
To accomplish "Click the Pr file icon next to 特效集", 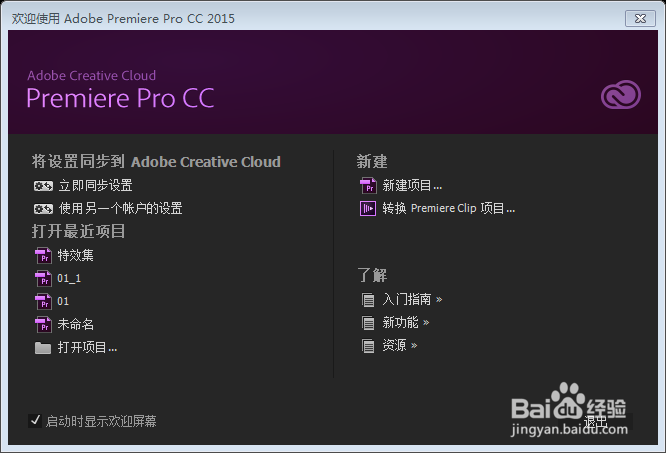I will (43, 256).
